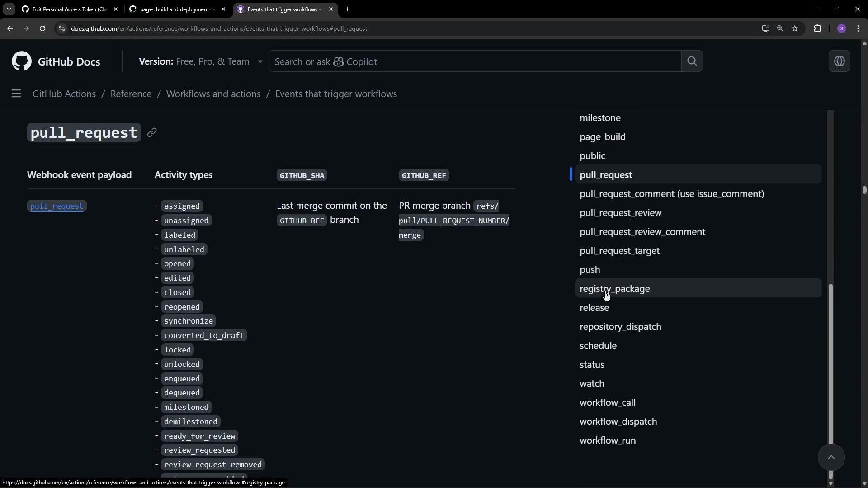View site information icon beside the URL

click(62, 28)
